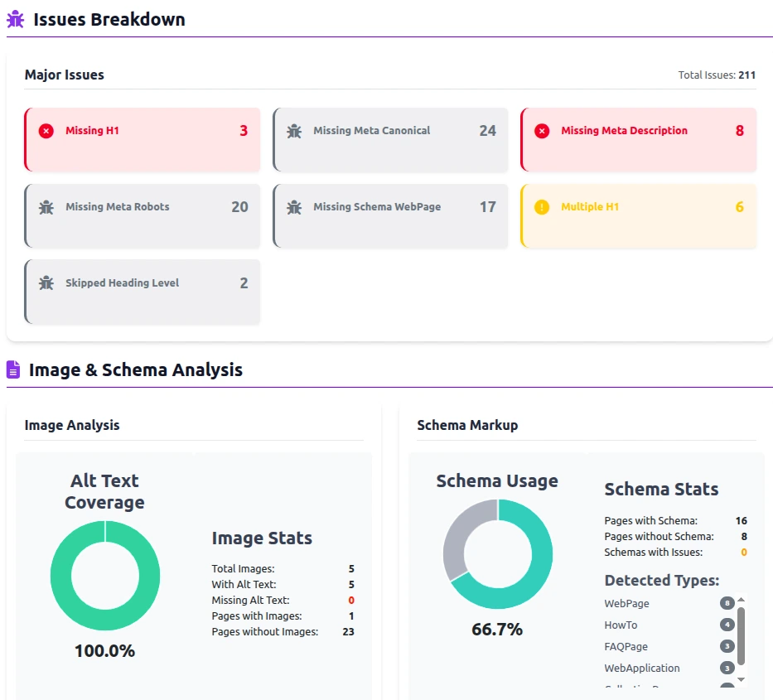Click the yellow warning icon on Multiple H1
773x700 pixels.
(x=542, y=207)
